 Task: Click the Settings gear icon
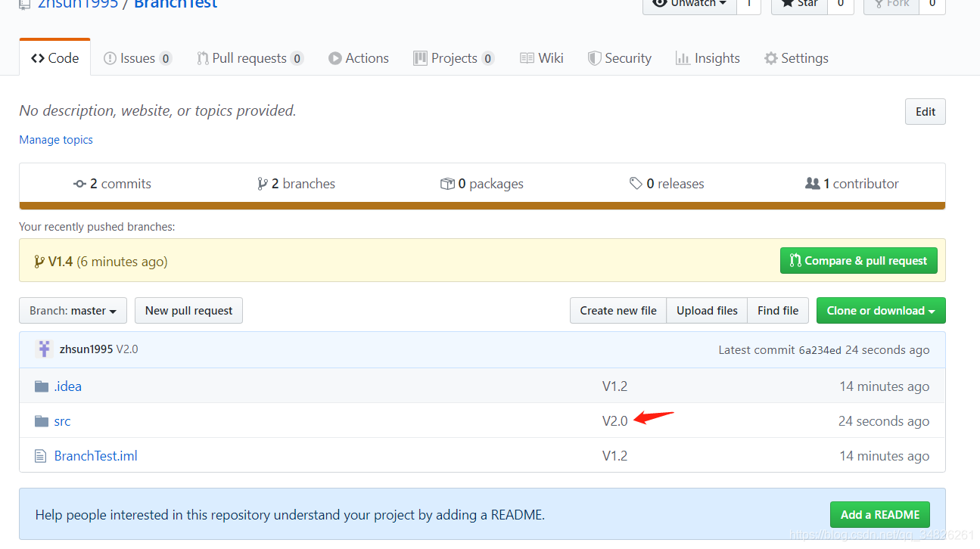pyautogui.click(x=770, y=58)
